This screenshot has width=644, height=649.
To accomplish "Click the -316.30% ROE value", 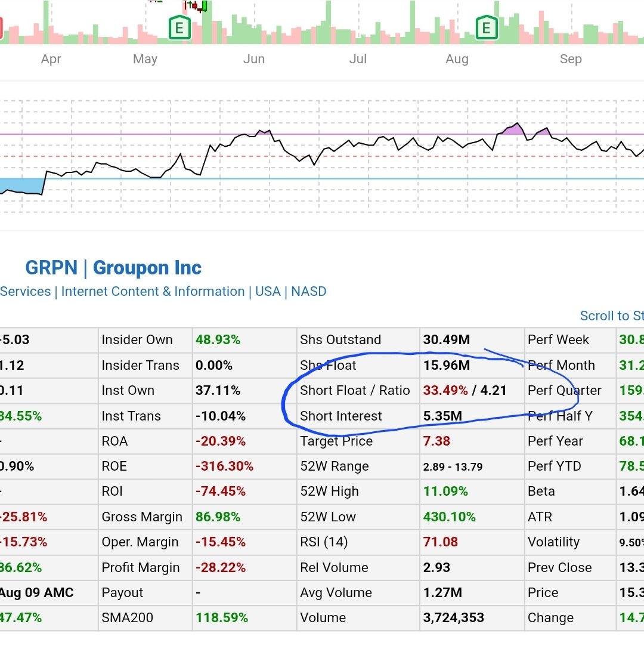I will 224,466.
